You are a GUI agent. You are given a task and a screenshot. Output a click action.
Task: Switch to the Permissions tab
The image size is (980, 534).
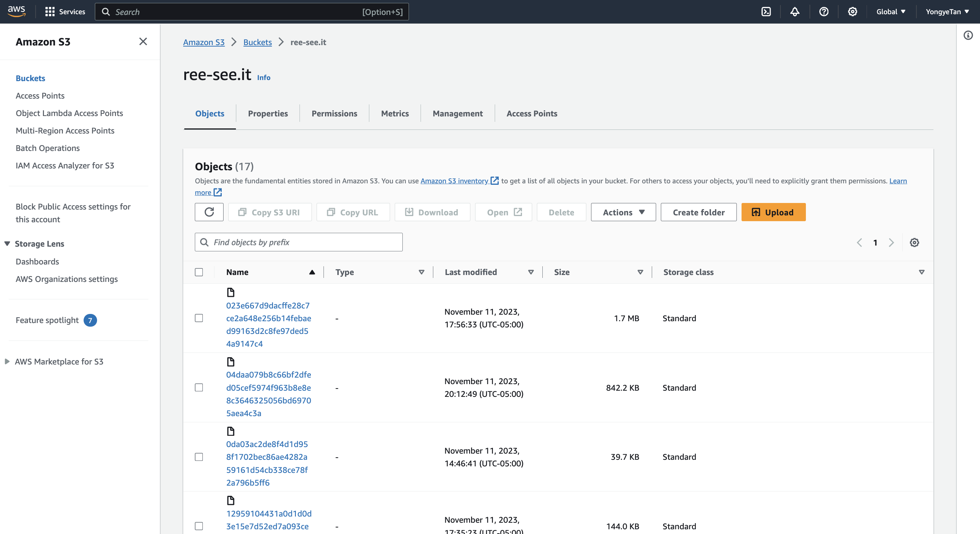[334, 113]
